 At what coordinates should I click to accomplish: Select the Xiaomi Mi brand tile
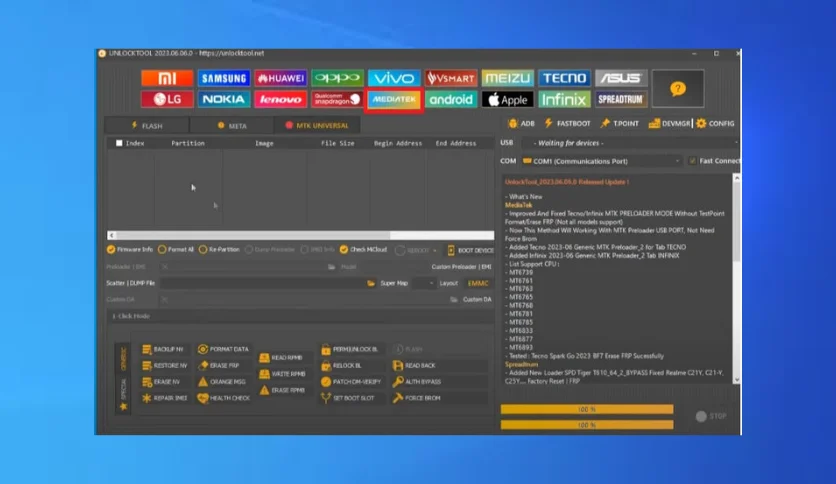click(167, 78)
